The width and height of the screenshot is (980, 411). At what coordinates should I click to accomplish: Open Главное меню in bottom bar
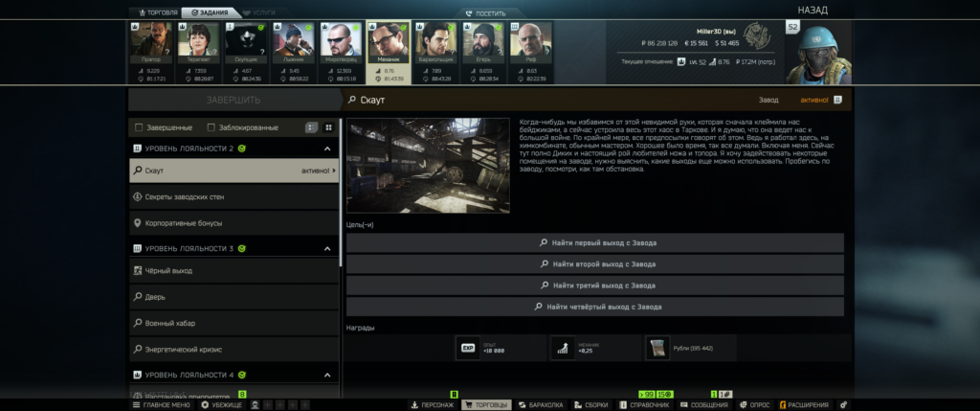(x=161, y=405)
